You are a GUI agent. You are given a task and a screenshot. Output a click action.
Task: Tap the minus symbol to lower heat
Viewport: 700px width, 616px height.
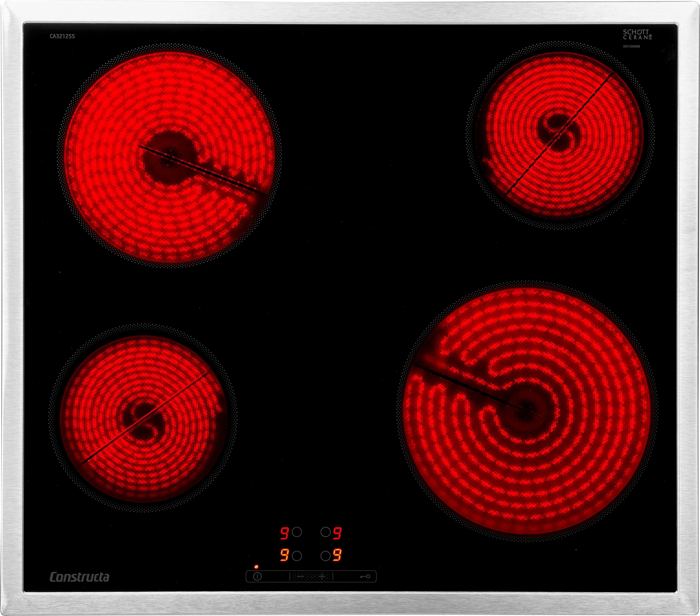[x=300, y=577]
